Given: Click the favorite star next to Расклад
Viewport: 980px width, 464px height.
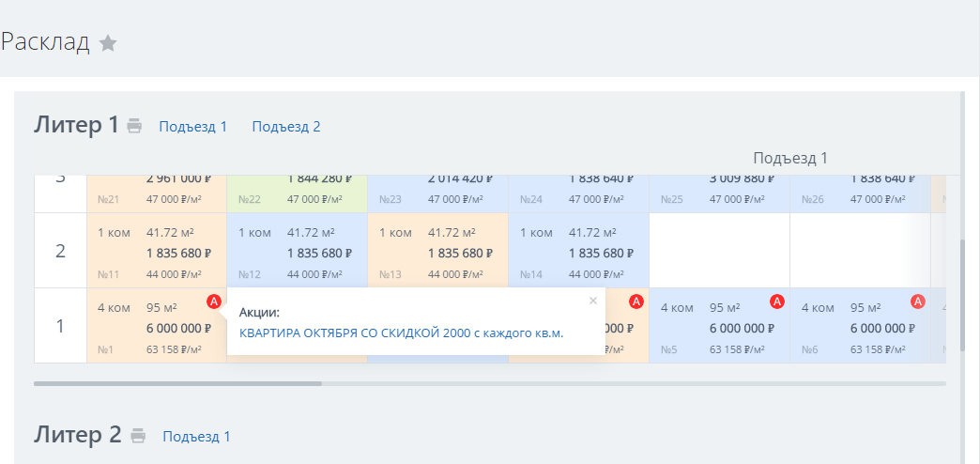Looking at the screenshot, I should click(108, 43).
